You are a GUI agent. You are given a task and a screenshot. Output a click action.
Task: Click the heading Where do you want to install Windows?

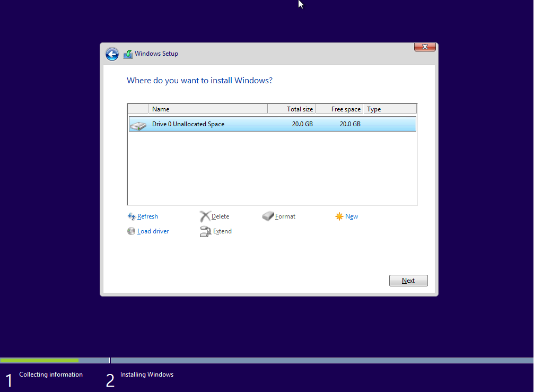[x=199, y=81]
